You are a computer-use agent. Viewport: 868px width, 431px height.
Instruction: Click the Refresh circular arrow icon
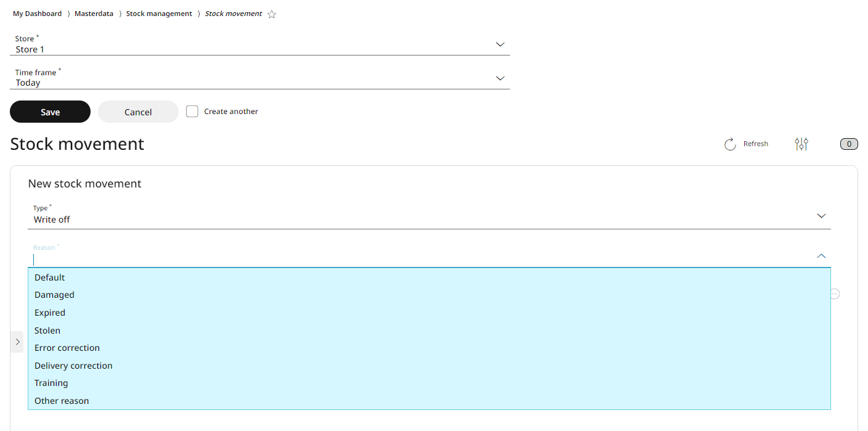[730, 144]
